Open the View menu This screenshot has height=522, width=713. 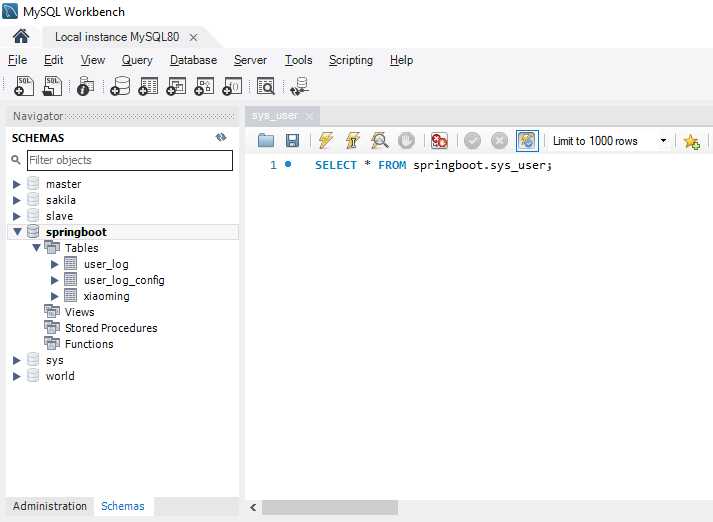pyautogui.click(x=93, y=60)
